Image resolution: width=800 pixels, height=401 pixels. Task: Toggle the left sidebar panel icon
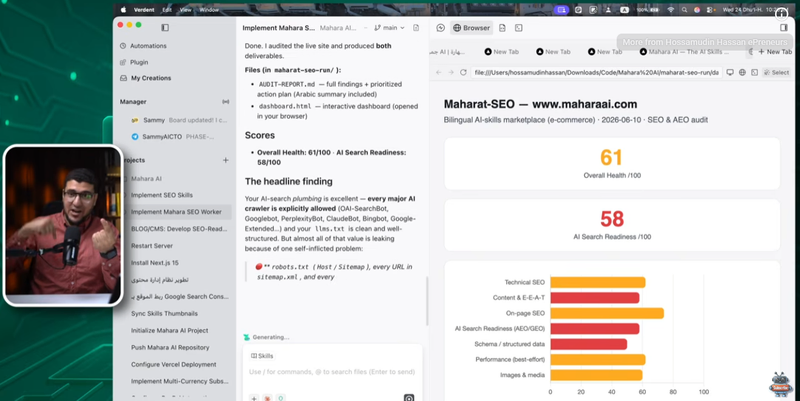click(x=165, y=28)
